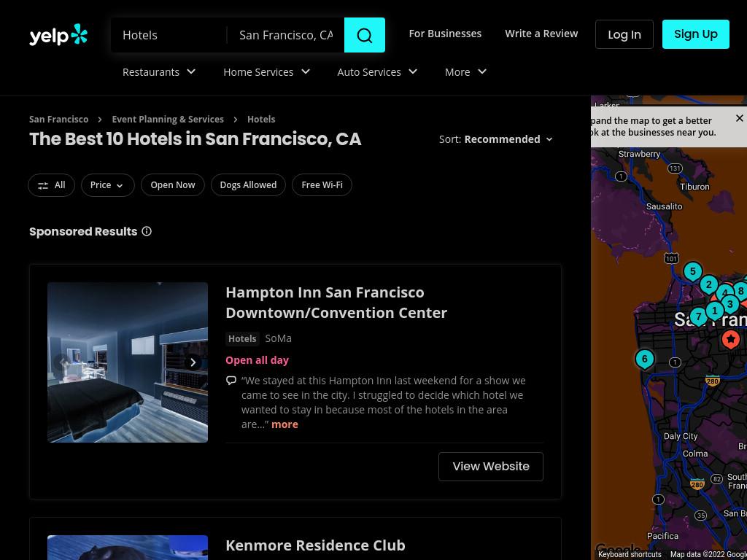
Task: Open Sponsored Results info icon
Action: point(147,231)
